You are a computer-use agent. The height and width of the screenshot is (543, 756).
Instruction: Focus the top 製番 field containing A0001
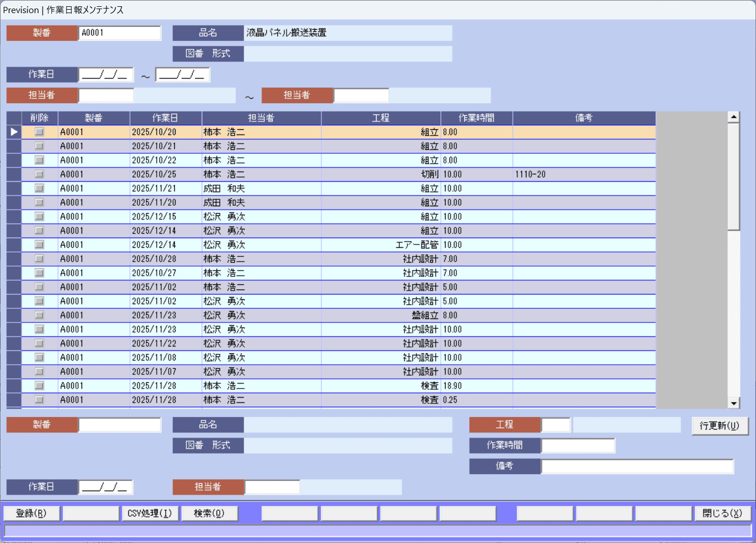[x=120, y=33]
